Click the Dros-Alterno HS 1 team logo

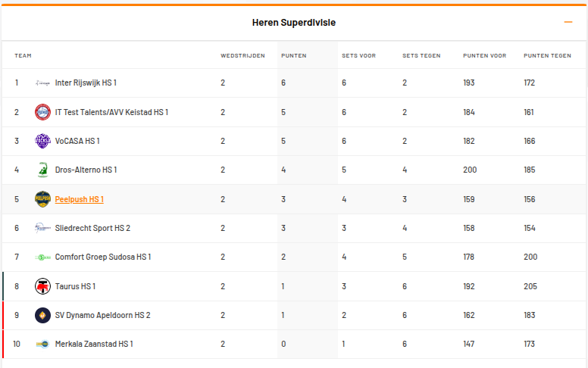(x=42, y=170)
